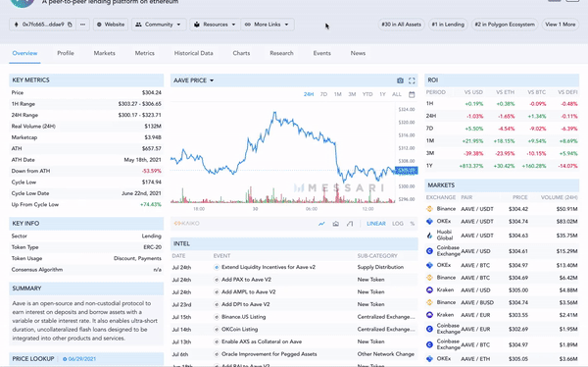Click OKEx logo in AAVE / BTC row
The image size is (588, 367).
pos(430,265)
